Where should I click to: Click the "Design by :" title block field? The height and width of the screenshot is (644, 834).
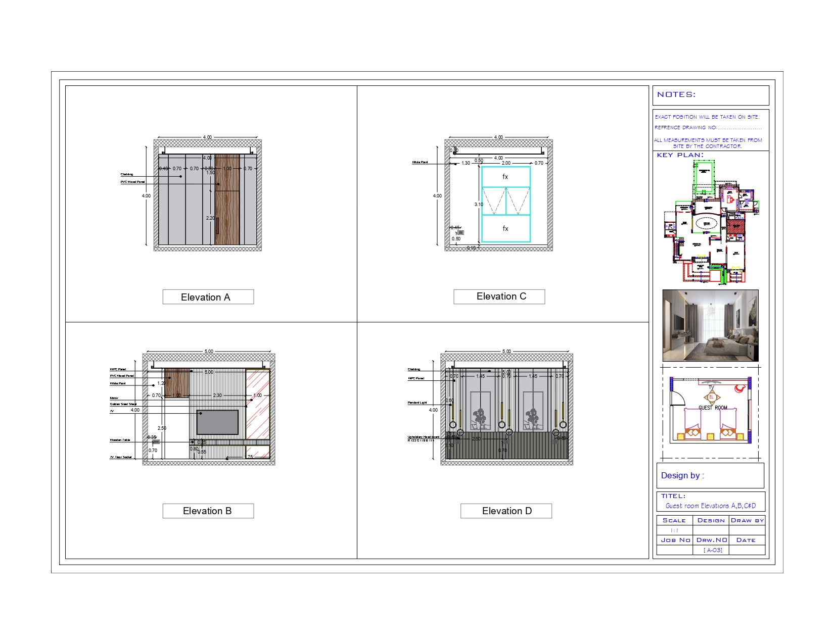[x=683, y=475]
